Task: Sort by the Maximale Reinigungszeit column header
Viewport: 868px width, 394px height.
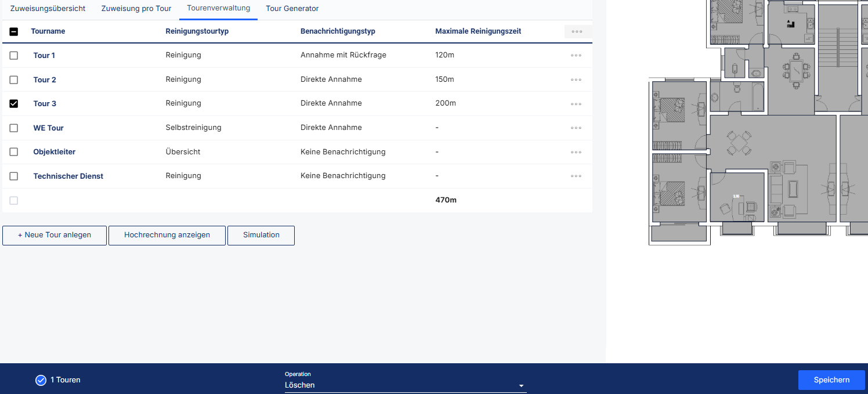Action: click(478, 31)
